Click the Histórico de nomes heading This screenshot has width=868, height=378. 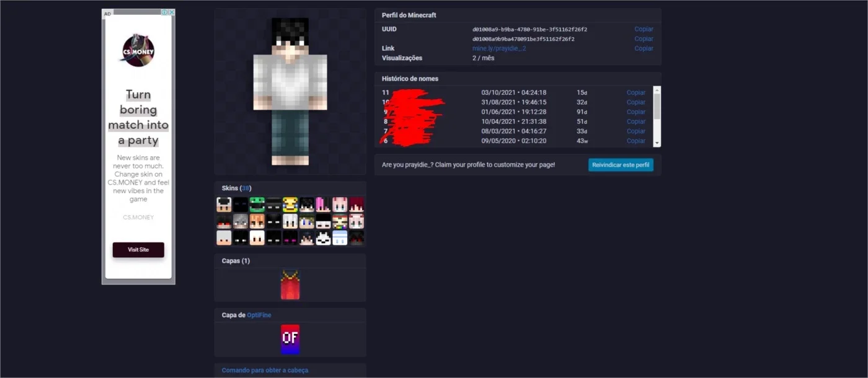[410, 79]
